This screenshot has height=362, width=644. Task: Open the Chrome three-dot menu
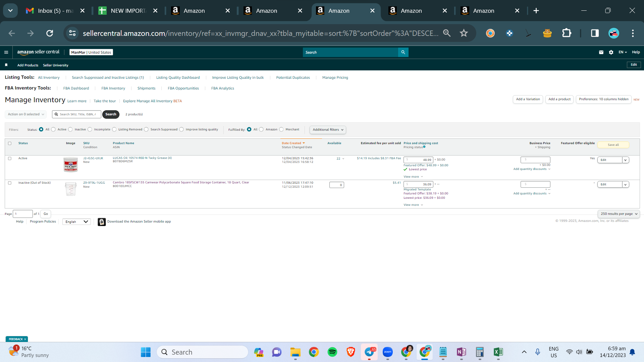[633, 33]
